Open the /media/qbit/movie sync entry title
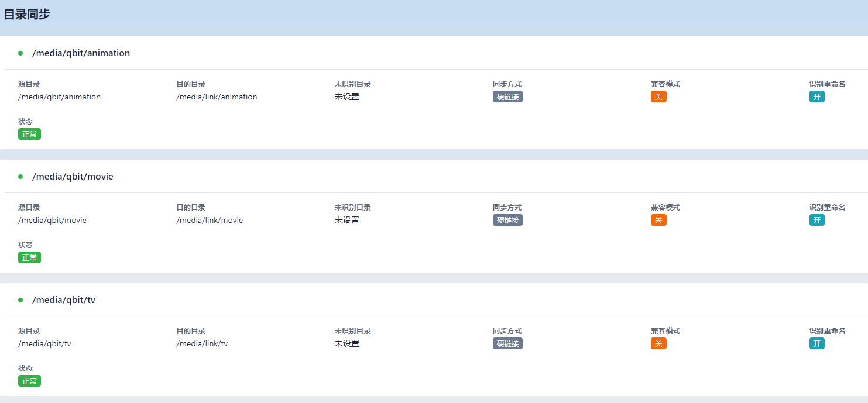 click(73, 177)
